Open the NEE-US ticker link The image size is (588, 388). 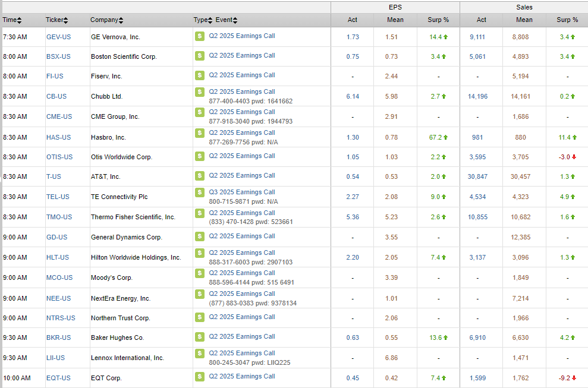(58, 298)
